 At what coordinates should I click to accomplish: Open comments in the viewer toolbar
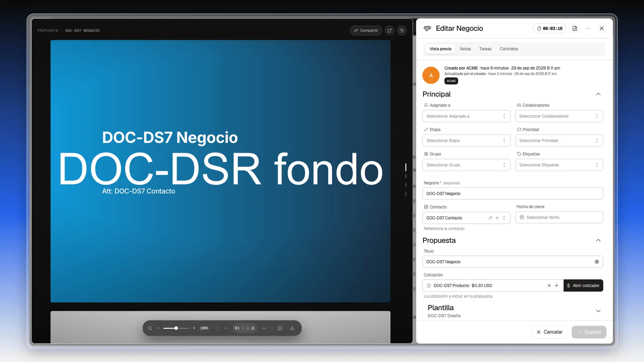tap(280, 328)
